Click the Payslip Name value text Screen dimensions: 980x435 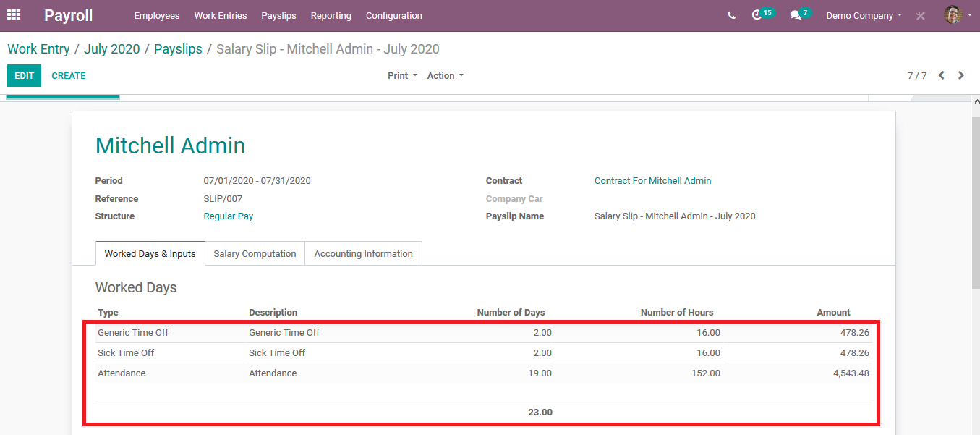click(x=675, y=216)
